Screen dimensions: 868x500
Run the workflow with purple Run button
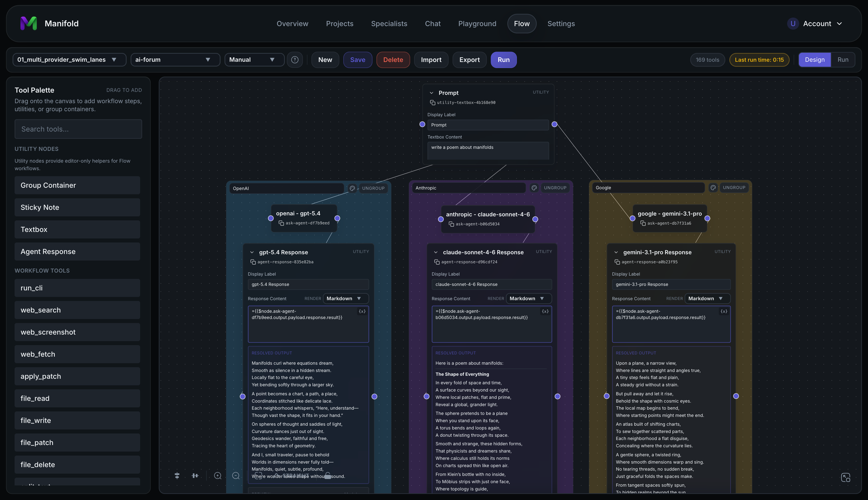503,60
